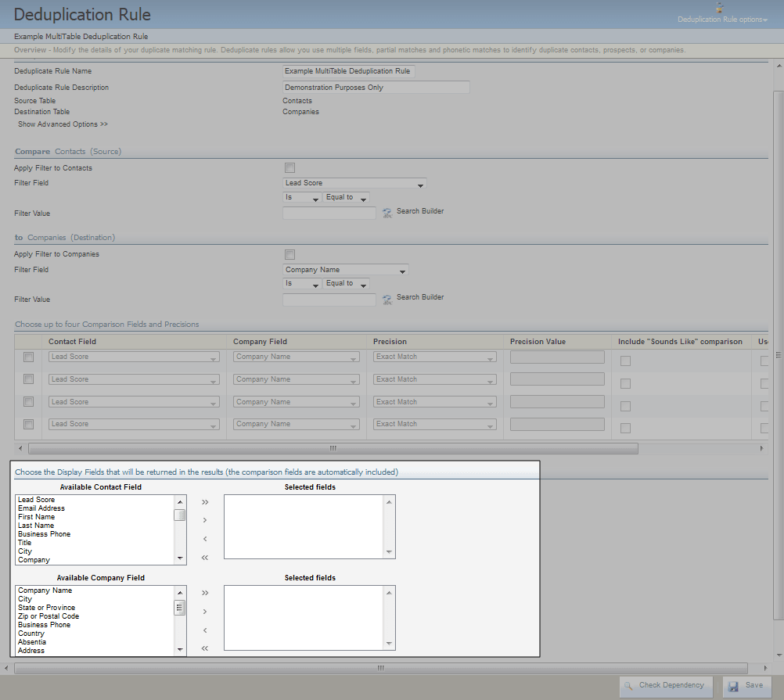The image size is (784, 700).
Task: Tick the fourth comparison row checkbox
Action: pyautogui.click(x=28, y=424)
